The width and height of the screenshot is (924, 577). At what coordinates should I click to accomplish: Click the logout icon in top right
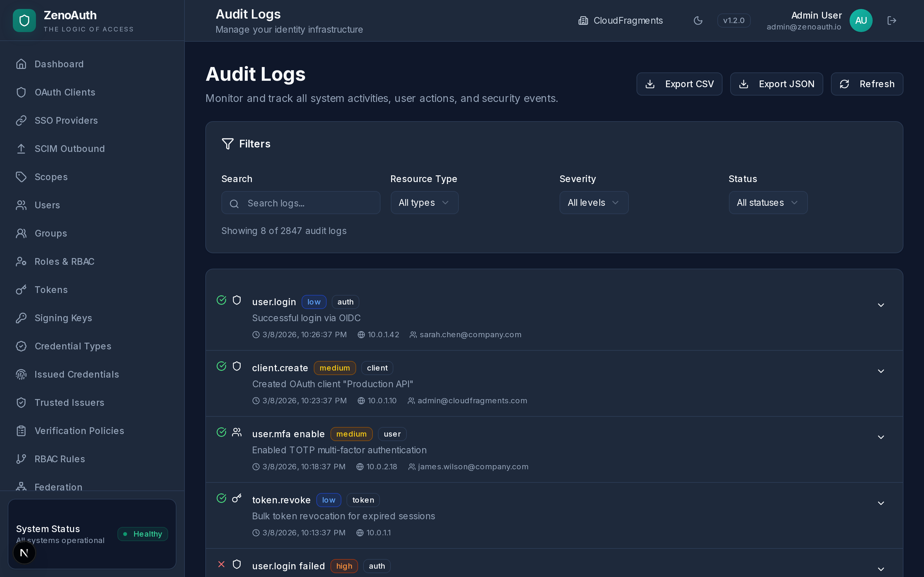coord(892,20)
